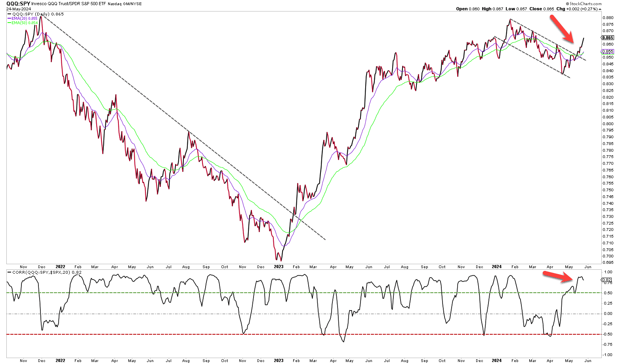Click the 0.775 price axis label
Image resolution: width=620 pixels, height=364 pixels.
[x=608, y=157]
